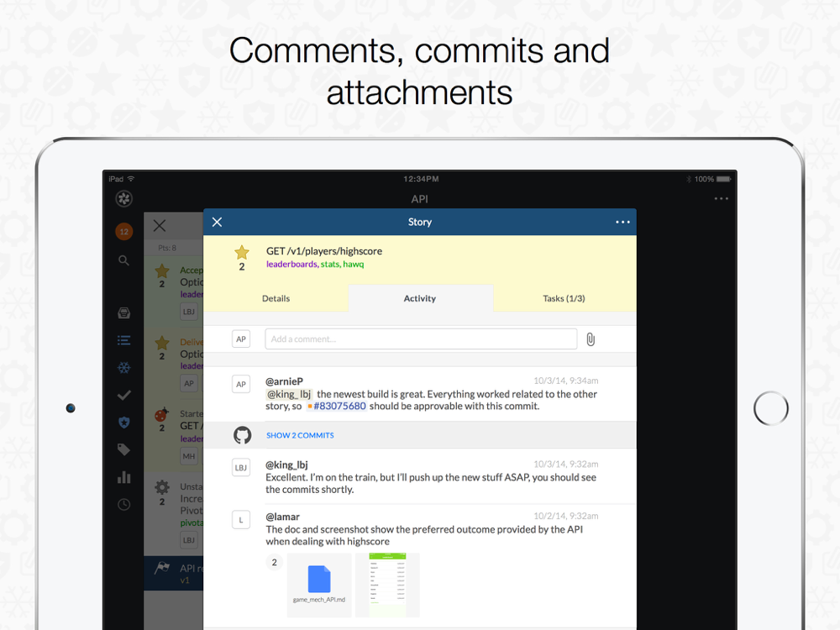This screenshot has height=630, width=840.
Task: Tap the 10/2/14, 9:32am timestamp
Action: click(565, 517)
